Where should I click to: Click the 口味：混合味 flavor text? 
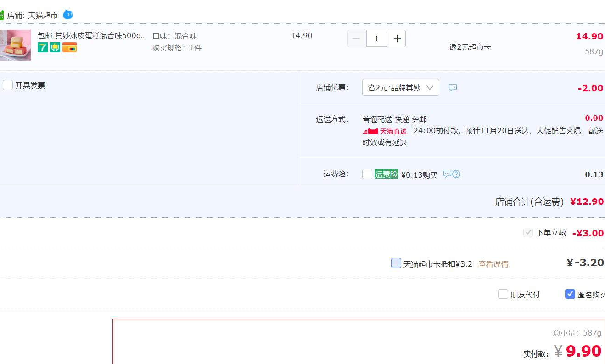tap(174, 36)
